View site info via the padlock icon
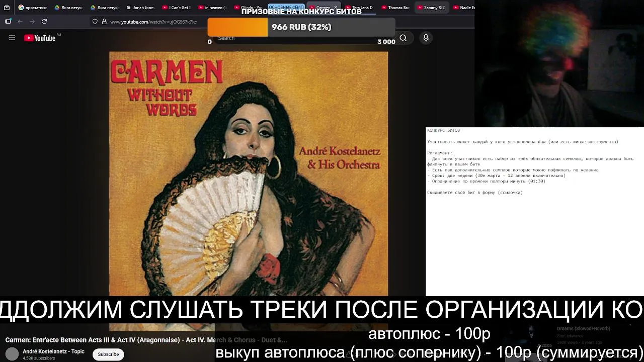 coord(104,22)
